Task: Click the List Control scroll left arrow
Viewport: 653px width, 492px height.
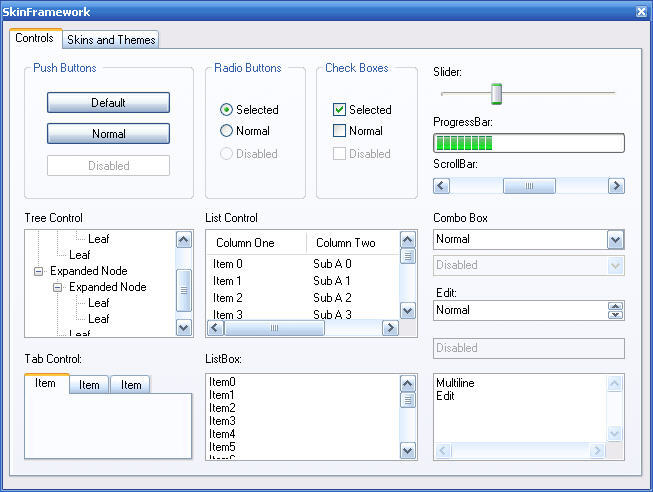Action: pyautogui.click(x=215, y=328)
